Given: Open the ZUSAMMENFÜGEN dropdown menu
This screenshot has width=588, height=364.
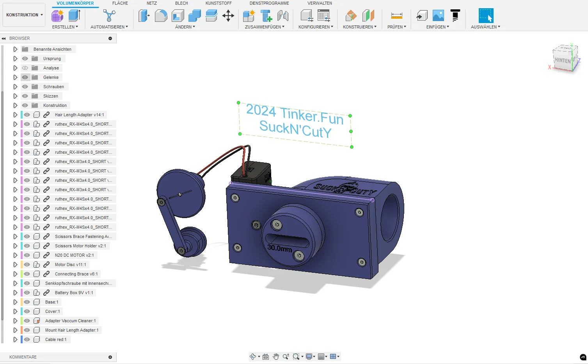Looking at the screenshot, I should 265,27.
